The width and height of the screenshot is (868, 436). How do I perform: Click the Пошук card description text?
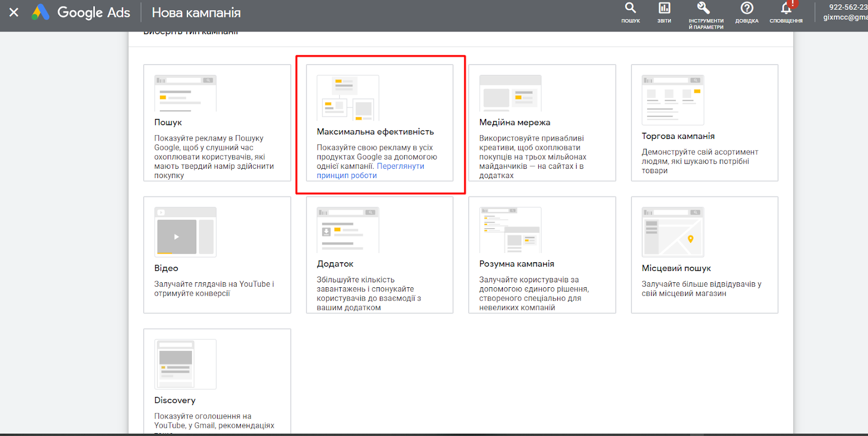tap(214, 156)
